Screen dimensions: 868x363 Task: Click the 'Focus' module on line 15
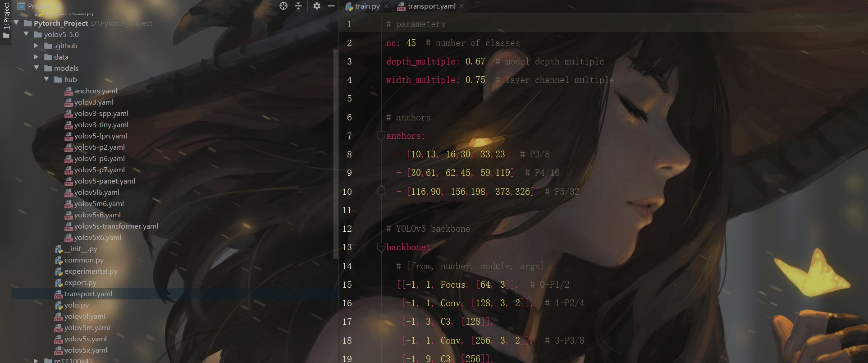pyautogui.click(x=453, y=285)
